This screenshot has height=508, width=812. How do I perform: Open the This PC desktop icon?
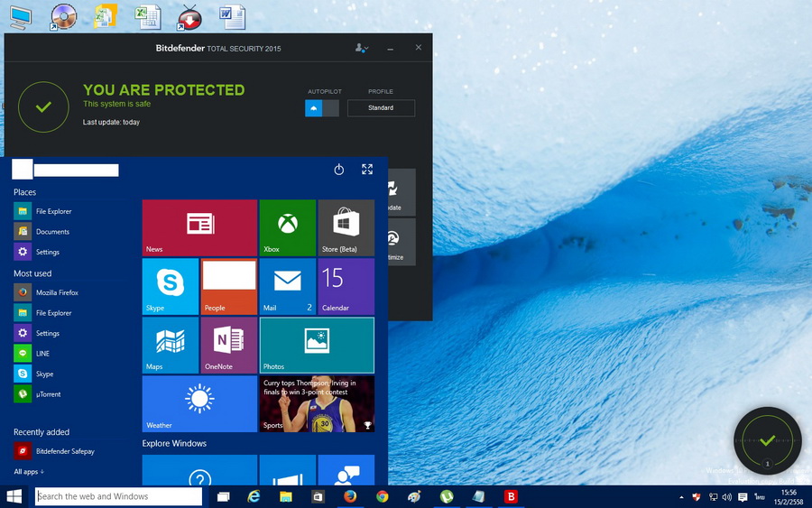(x=21, y=17)
